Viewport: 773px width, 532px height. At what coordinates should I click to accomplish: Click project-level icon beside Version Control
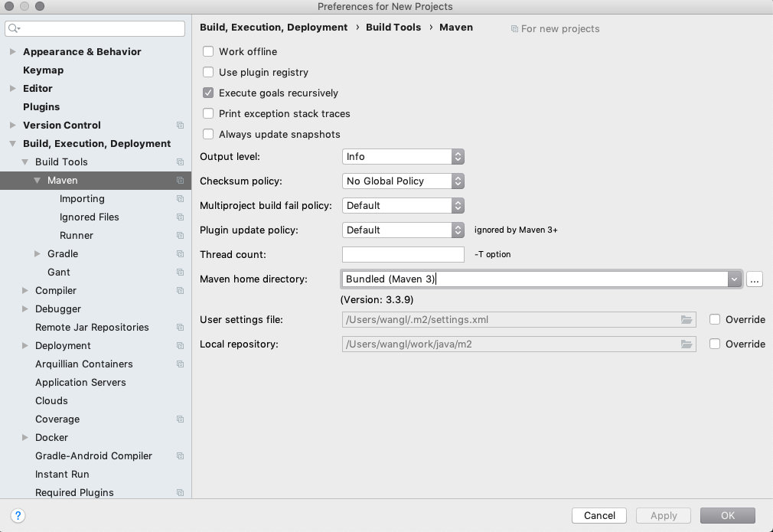pos(180,126)
